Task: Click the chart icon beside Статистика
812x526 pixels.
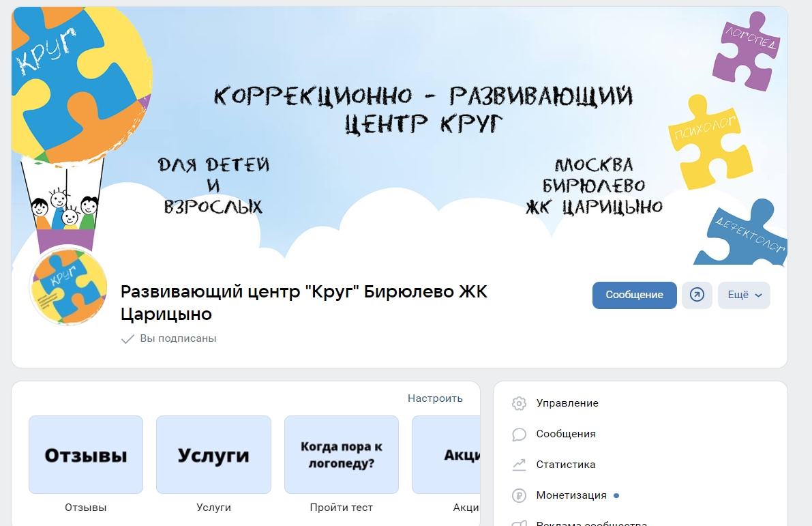Action: pos(519,465)
